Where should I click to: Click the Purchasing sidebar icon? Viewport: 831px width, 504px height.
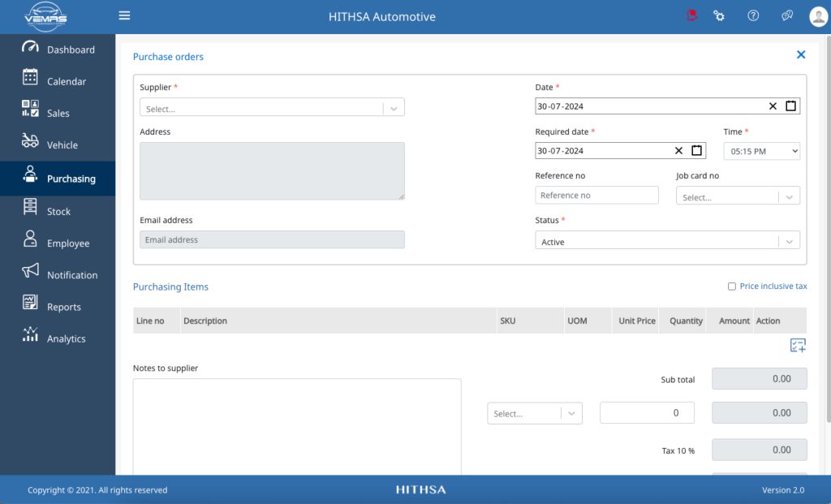[30, 174]
